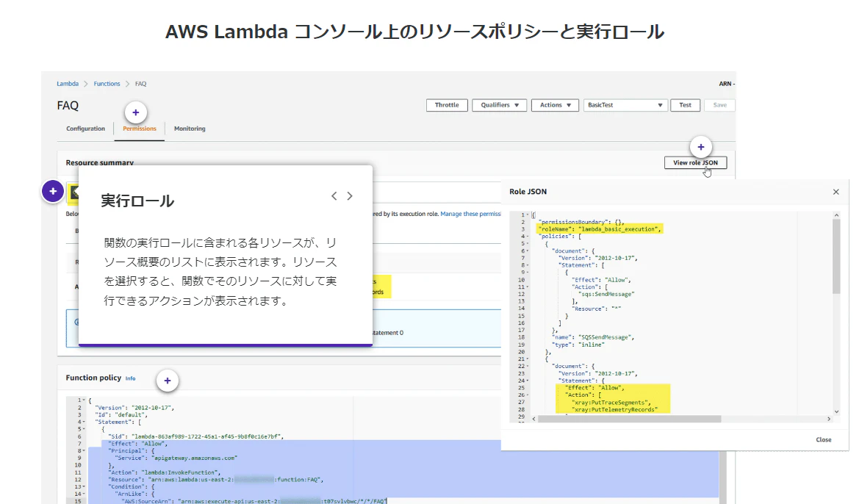This screenshot has width=862, height=504.
Task: Click scroll-up arrow in Role JSON panel
Action: pos(836,215)
